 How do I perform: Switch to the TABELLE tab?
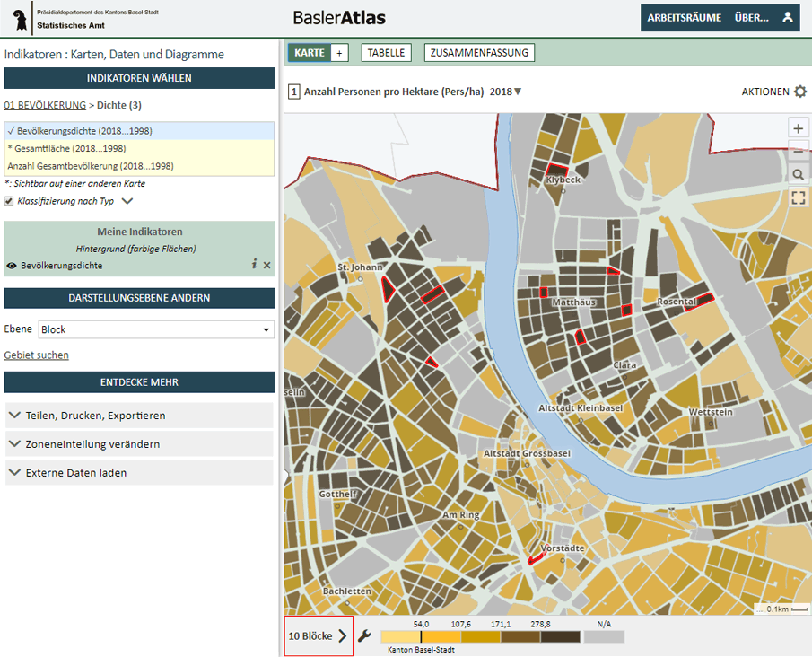387,53
